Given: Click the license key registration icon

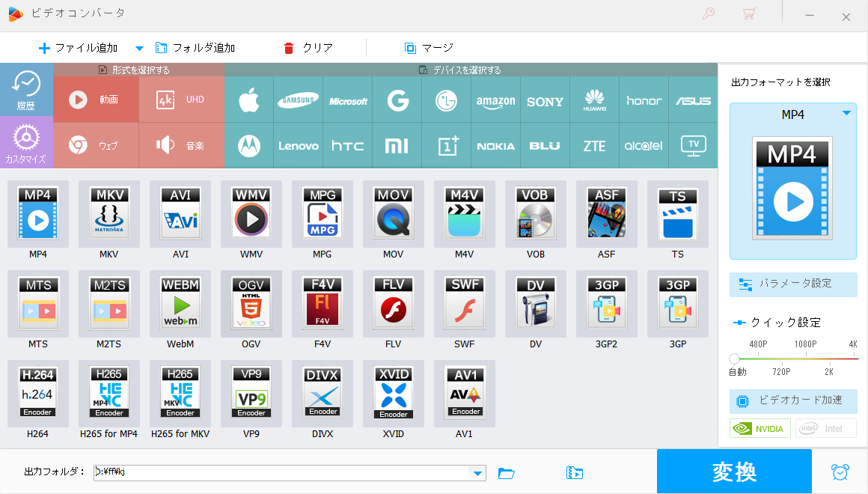Looking at the screenshot, I should point(708,13).
